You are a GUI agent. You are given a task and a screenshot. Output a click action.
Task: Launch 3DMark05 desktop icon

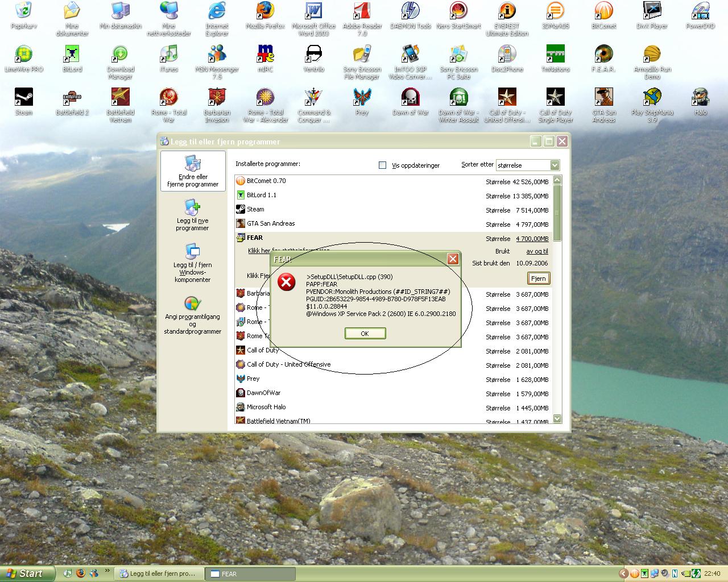[x=555, y=16]
